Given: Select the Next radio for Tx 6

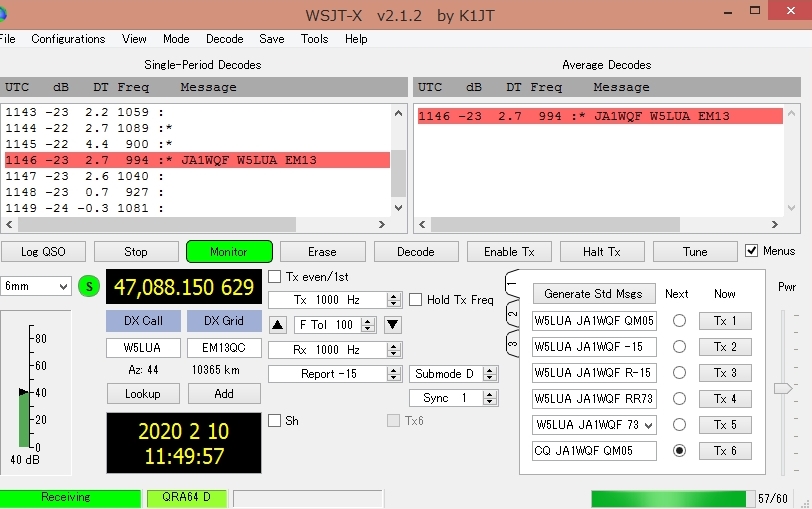Looking at the screenshot, I should 679,450.
